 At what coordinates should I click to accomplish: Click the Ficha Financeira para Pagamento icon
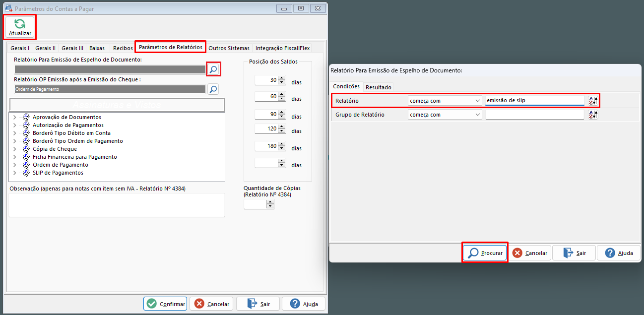coord(27,157)
